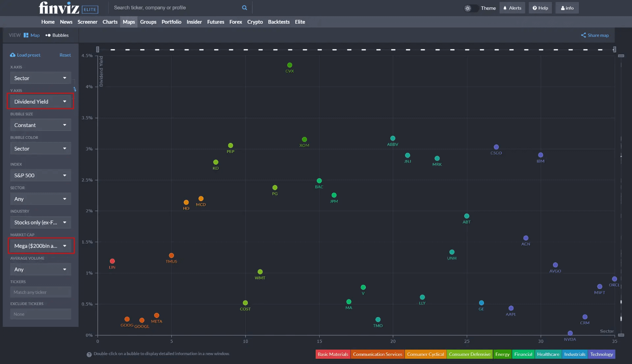The height and width of the screenshot is (364, 632).
Task: Open the Portfolio page
Action: [x=171, y=22]
